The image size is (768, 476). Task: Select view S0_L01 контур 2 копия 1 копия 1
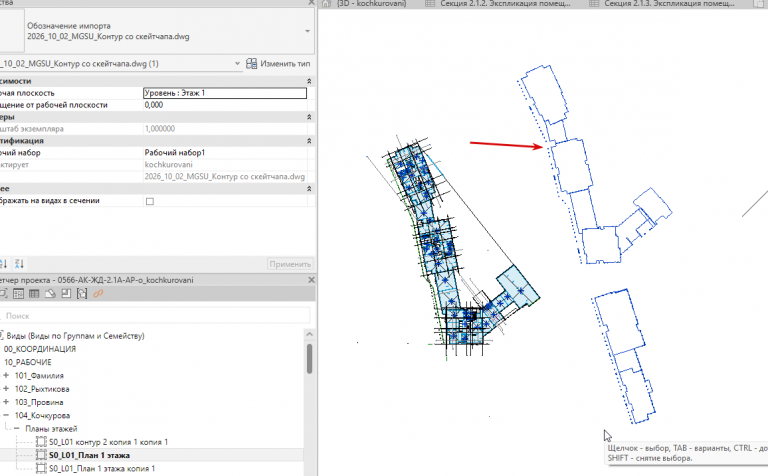[x=108, y=442]
